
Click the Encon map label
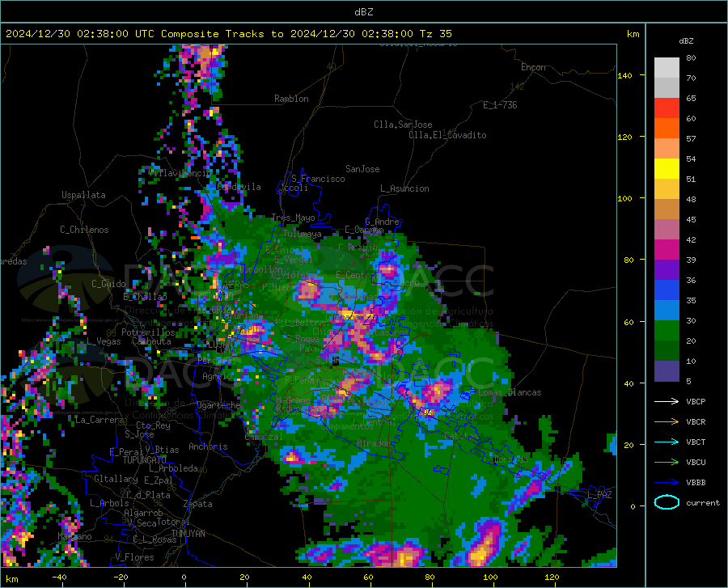click(533, 67)
